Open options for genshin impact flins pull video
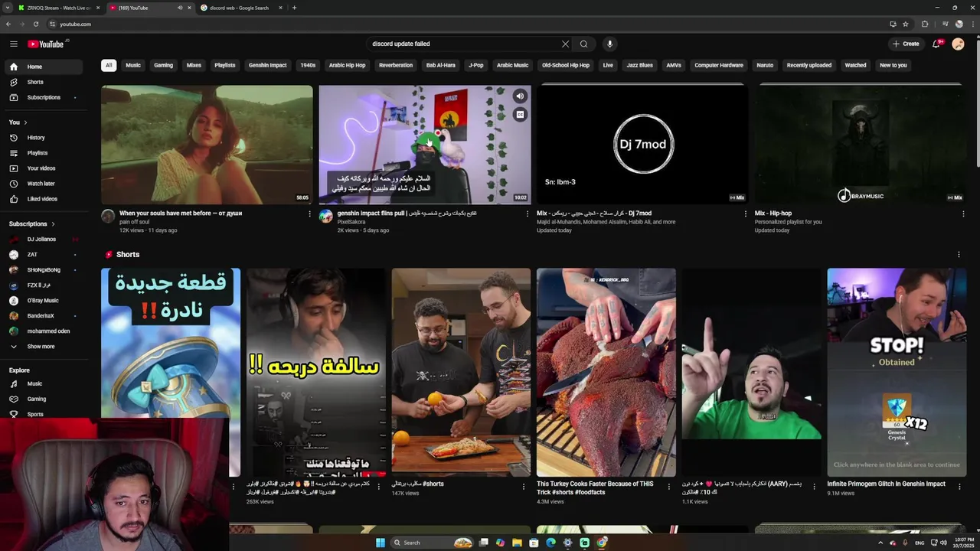 point(527,214)
